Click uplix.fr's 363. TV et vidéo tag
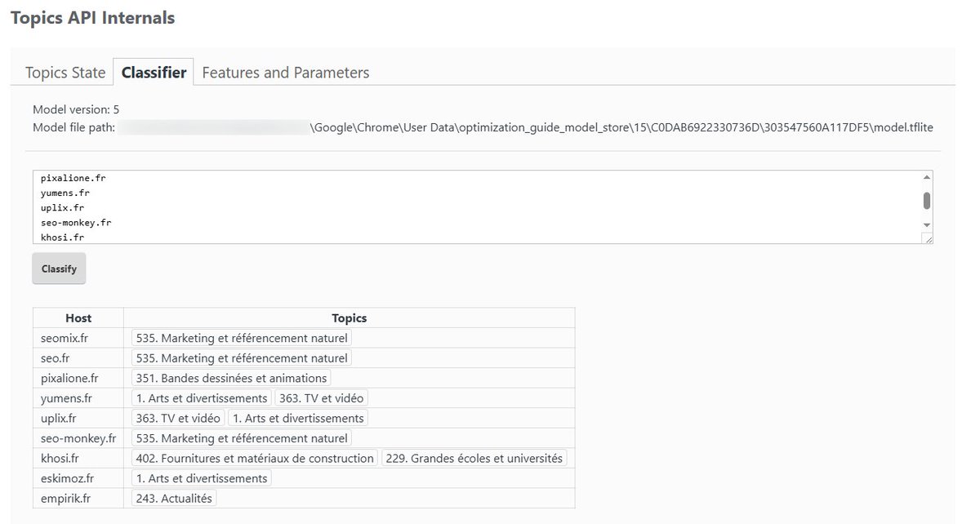The height and width of the screenshot is (524, 980). point(178,418)
